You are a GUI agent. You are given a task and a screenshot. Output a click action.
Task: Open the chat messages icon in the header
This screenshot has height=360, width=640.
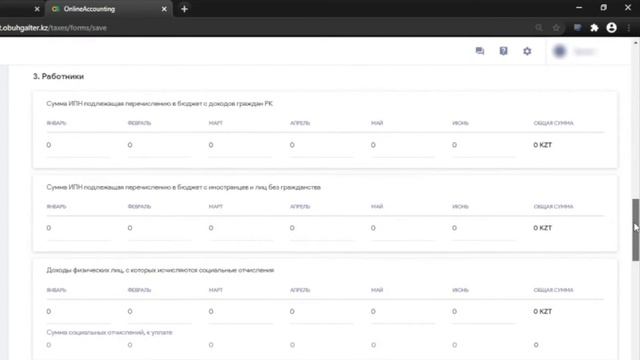(x=480, y=51)
